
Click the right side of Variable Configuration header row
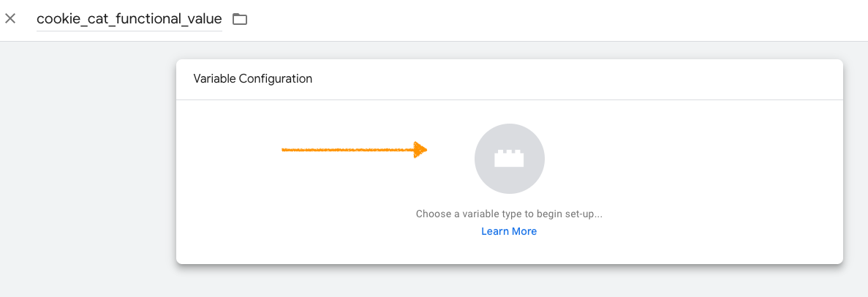(731, 78)
